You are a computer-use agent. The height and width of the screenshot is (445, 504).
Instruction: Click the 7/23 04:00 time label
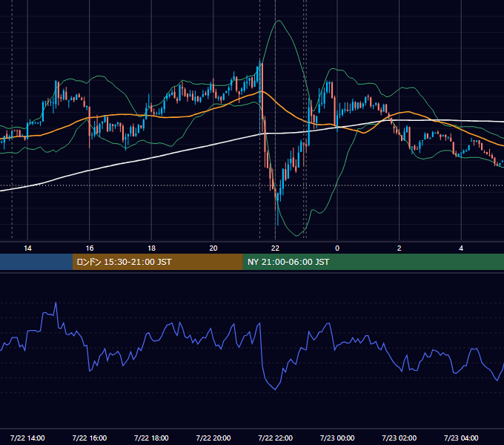(x=461, y=438)
